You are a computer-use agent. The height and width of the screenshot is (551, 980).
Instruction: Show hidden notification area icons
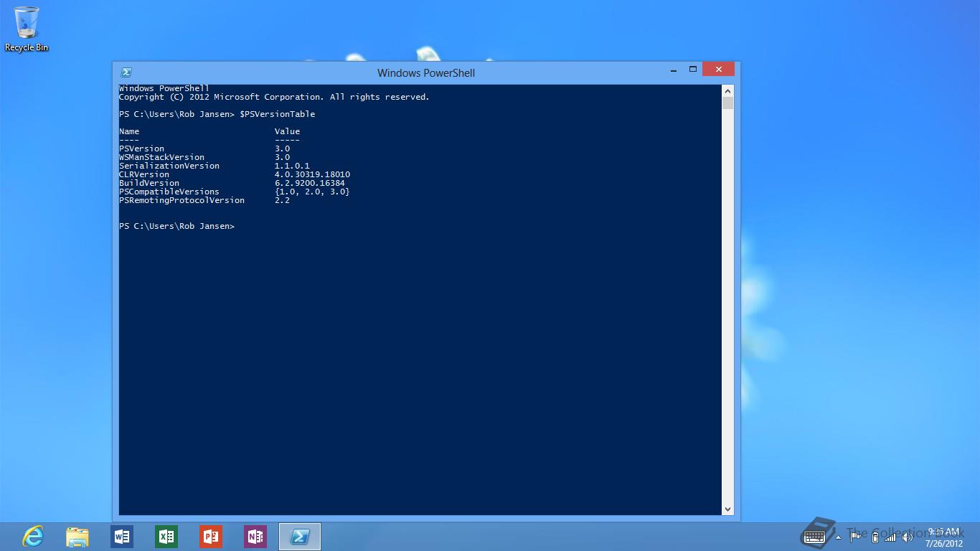pos(839,537)
